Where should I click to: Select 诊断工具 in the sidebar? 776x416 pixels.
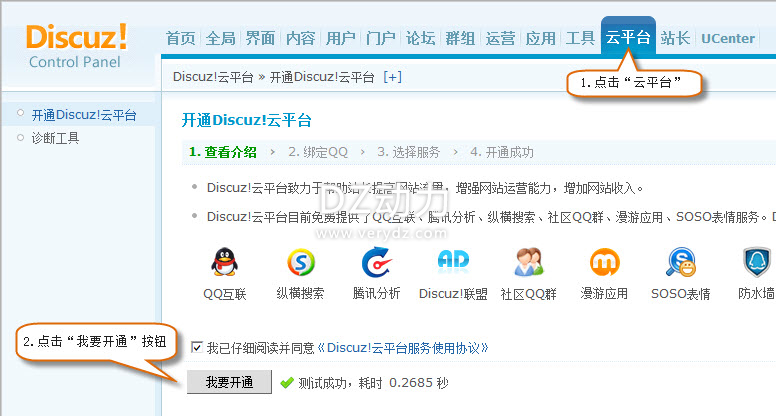(55, 138)
